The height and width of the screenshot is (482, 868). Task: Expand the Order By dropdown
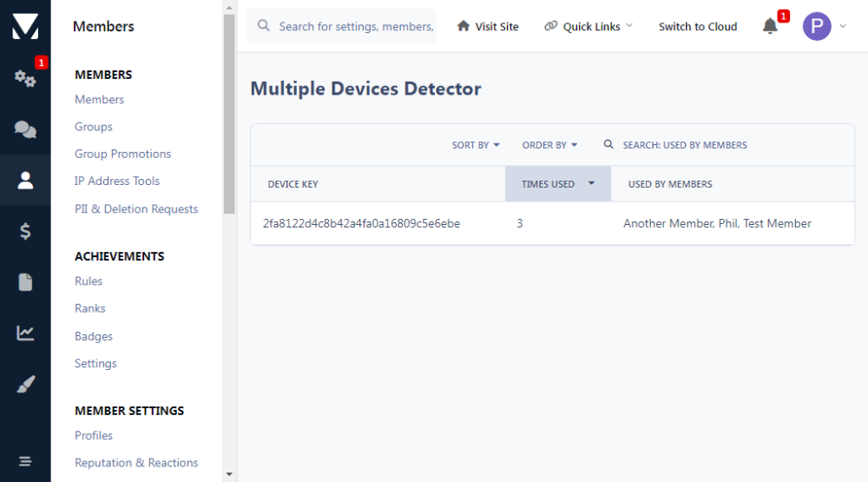tap(549, 145)
